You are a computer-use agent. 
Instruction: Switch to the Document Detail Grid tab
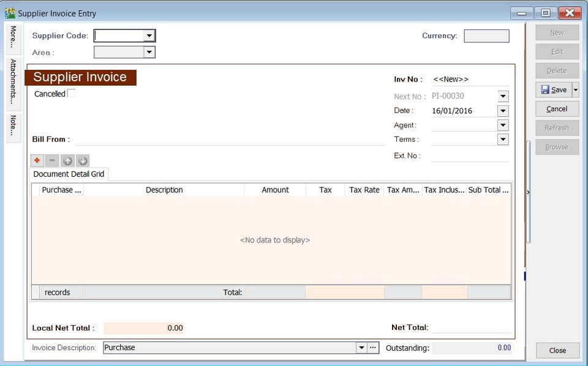pos(67,174)
